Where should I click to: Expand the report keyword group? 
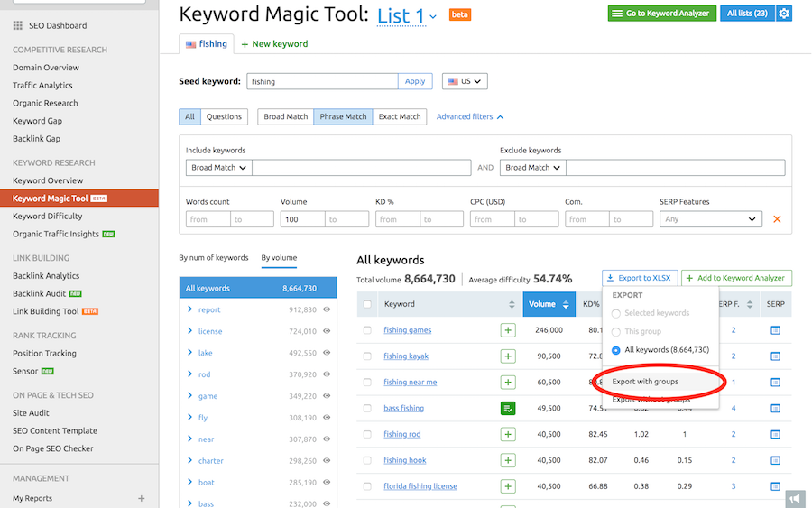click(x=189, y=309)
